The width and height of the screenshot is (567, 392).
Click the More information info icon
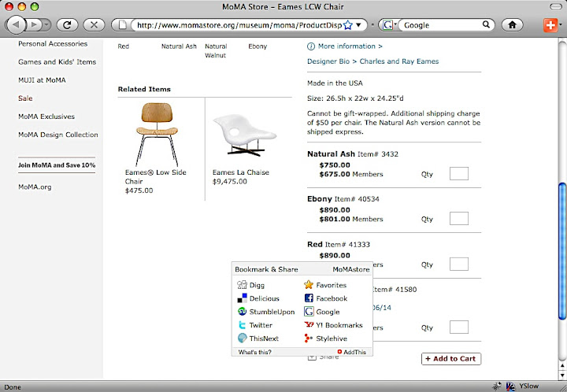pos(311,46)
